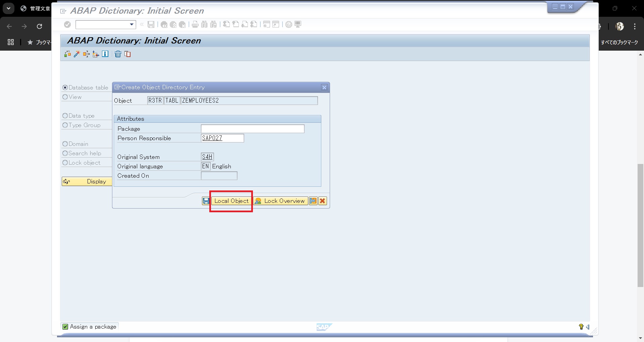This screenshot has height=342, width=644.
Task: Click the status bar expand arrow icon
Action: tap(588, 327)
